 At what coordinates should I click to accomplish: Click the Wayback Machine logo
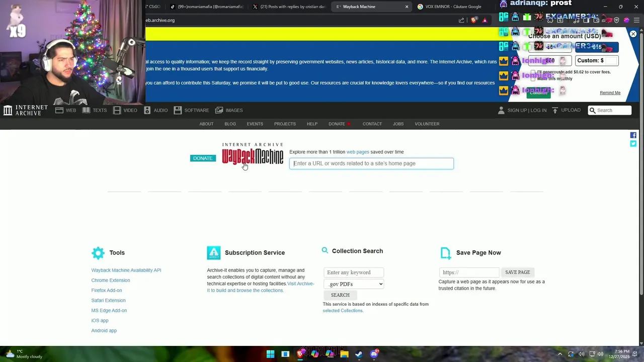pos(253,153)
